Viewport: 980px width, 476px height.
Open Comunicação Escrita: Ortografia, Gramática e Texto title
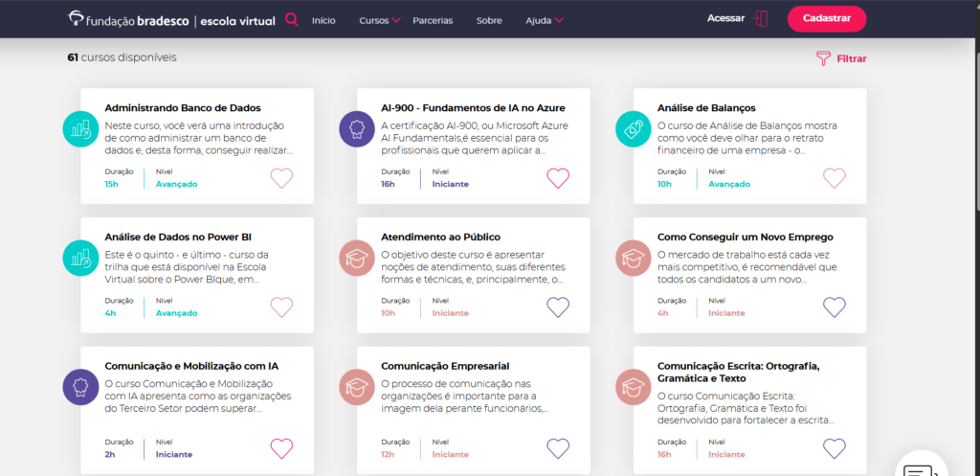pyautogui.click(x=738, y=373)
